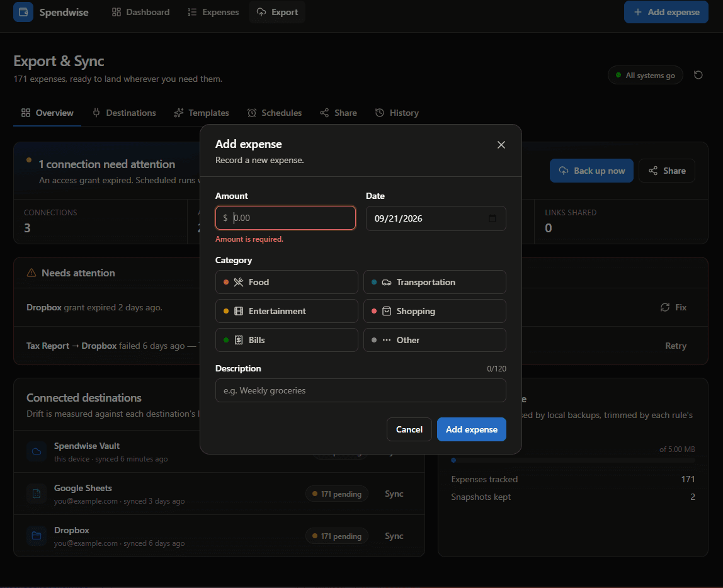Click Sync for Dropbox destination
723x588 pixels.
(394, 536)
